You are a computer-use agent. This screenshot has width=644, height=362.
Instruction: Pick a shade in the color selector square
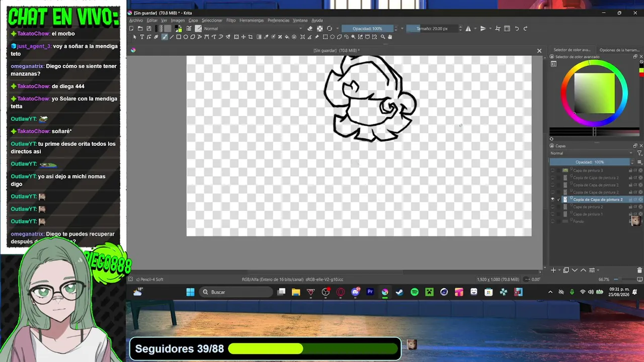(x=594, y=94)
